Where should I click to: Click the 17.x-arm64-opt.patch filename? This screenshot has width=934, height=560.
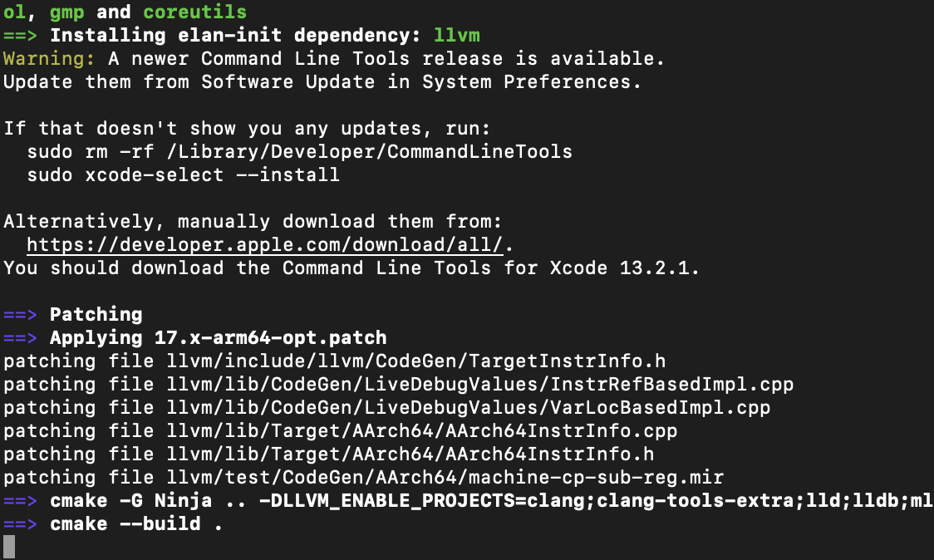tap(270, 338)
